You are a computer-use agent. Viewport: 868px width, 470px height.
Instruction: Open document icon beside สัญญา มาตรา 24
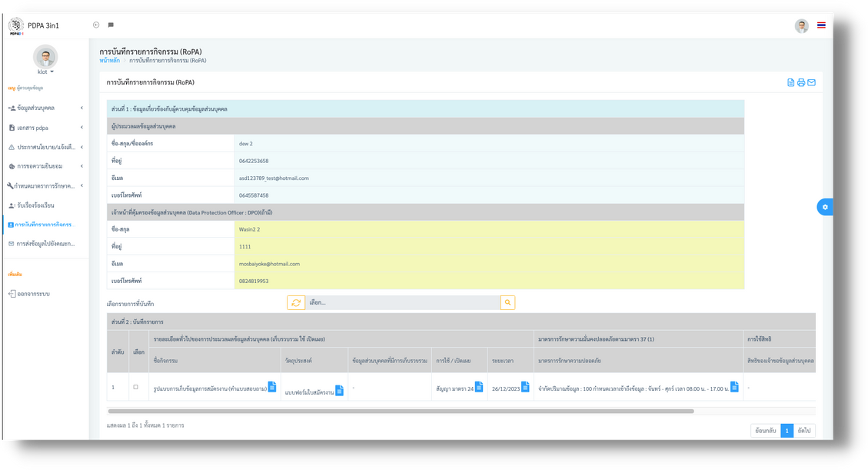pos(479,386)
